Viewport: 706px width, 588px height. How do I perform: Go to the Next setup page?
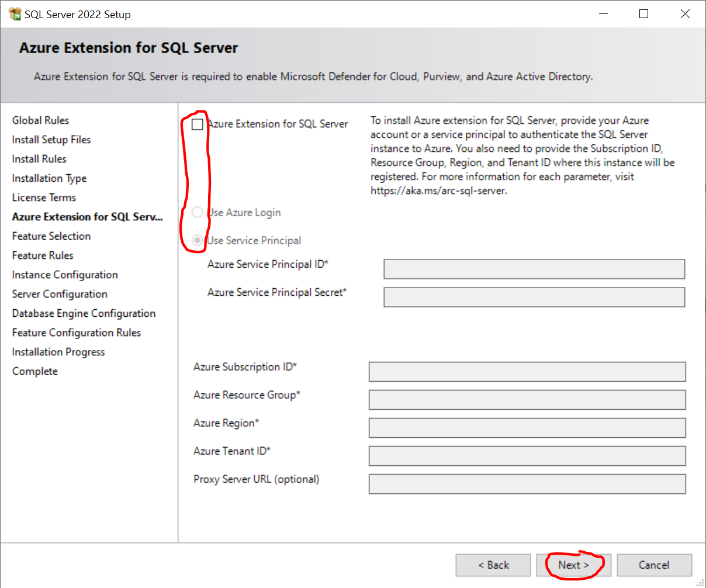pyautogui.click(x=573, y=565)
